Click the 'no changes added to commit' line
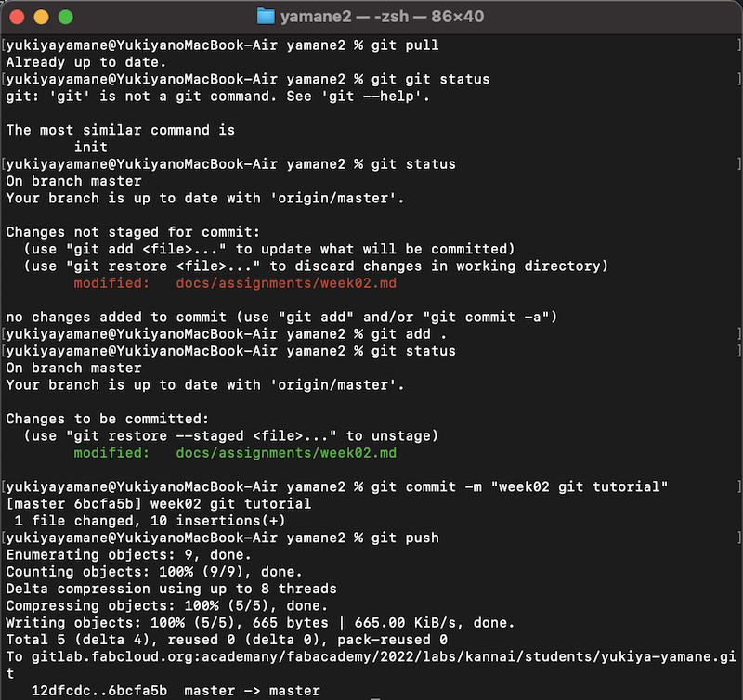 [281, 317]
